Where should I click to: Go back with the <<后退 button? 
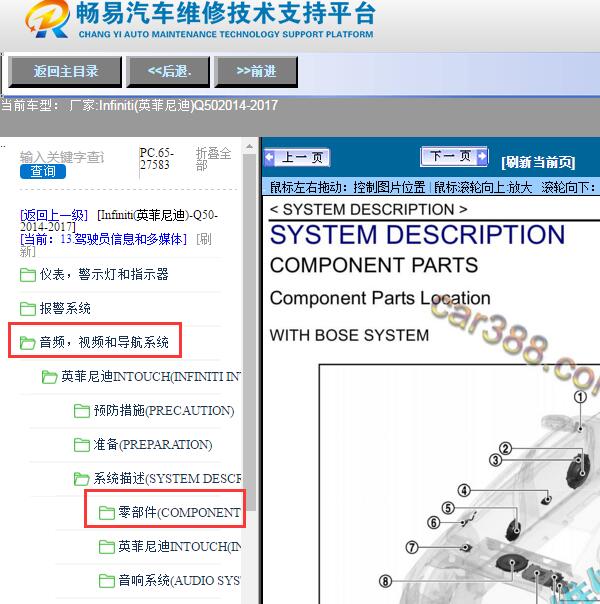pos(168,72)
